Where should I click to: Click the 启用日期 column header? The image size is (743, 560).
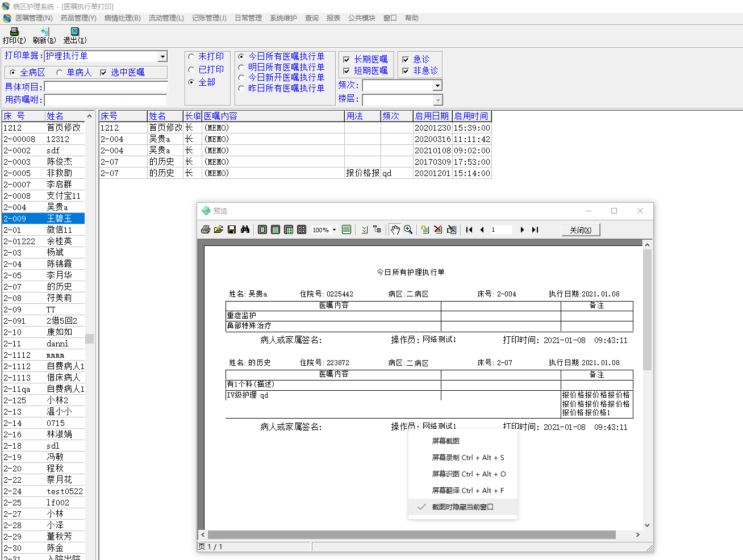[432, 116]
